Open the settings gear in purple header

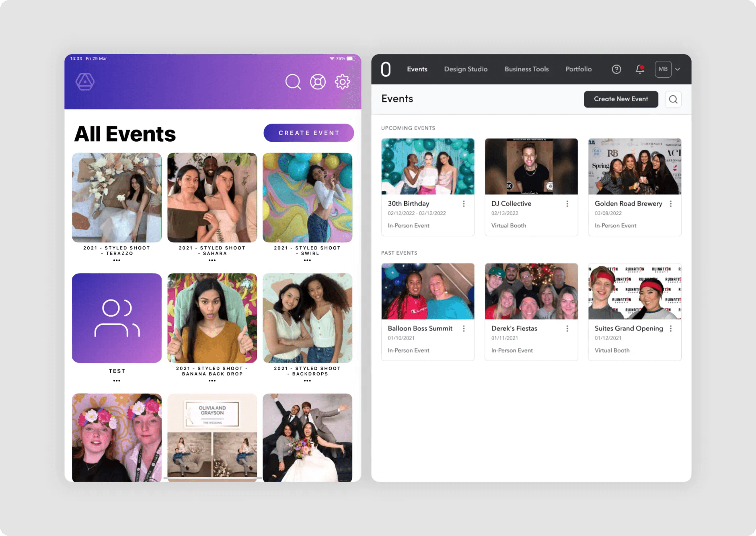click(343, 82)
